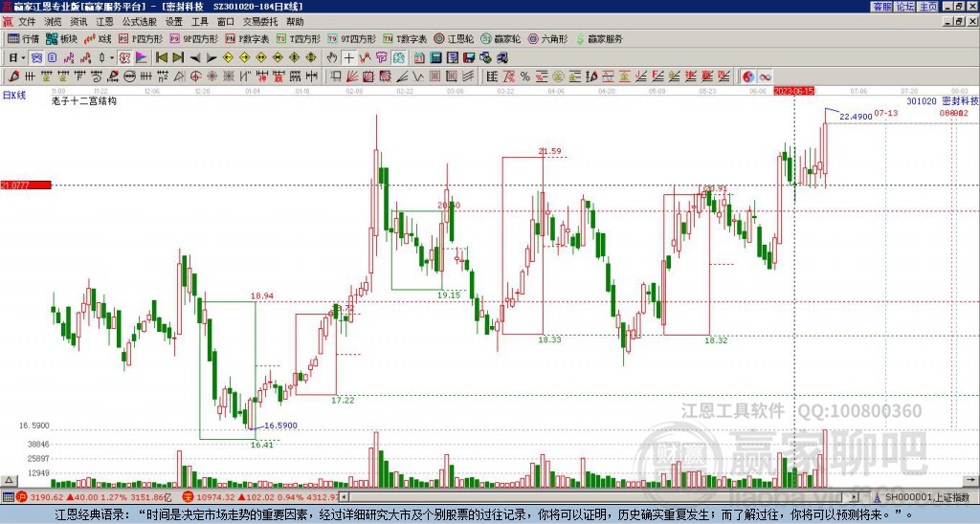The height and width of the screenshot is (524, 980).
Task: Open the 窗口 menu
Action: click(x=226, y=22)
